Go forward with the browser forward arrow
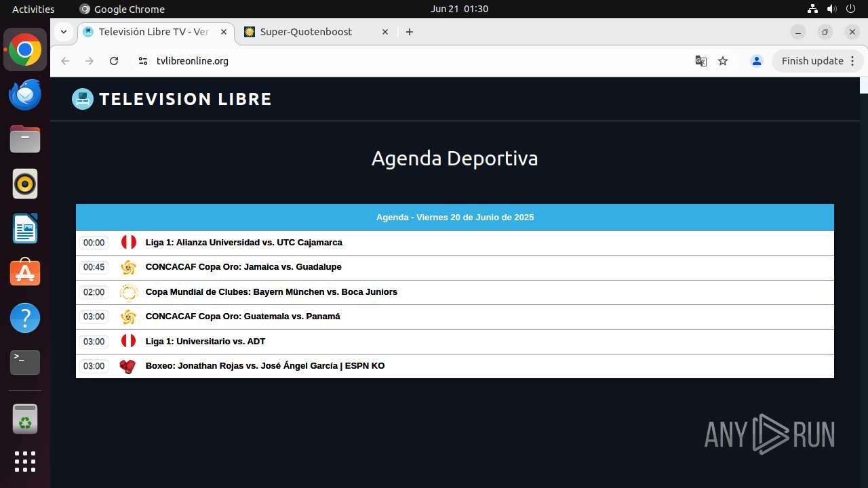 90,61
